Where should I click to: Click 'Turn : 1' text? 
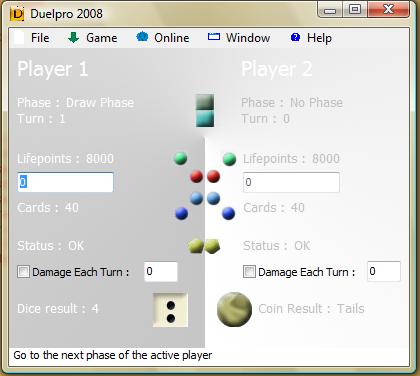tap(41, 119)
